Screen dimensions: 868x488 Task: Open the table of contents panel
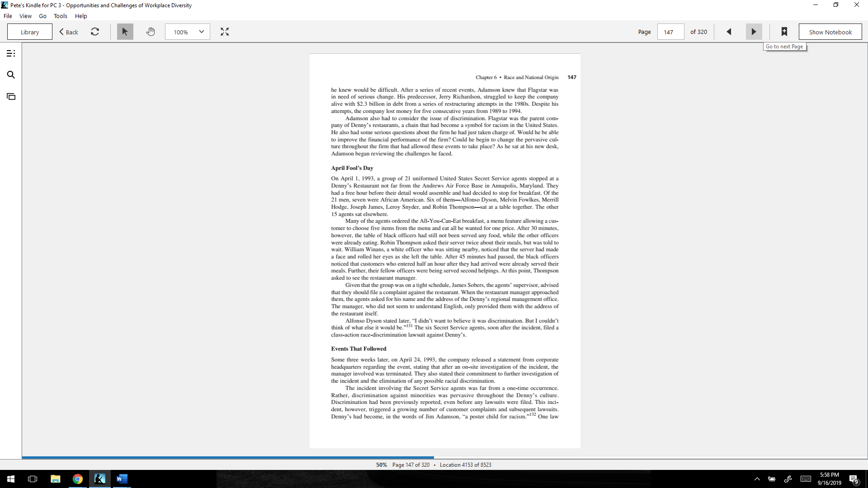click(11, 53)
